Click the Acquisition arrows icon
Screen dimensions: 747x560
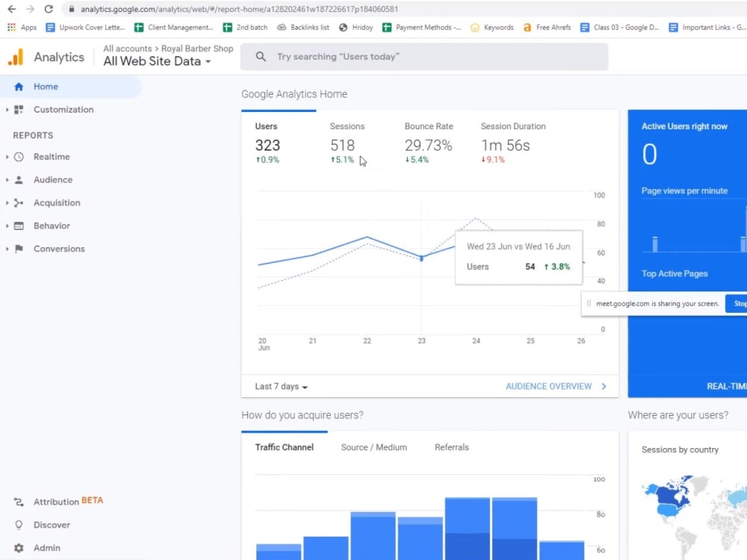(x=19, y=203)
